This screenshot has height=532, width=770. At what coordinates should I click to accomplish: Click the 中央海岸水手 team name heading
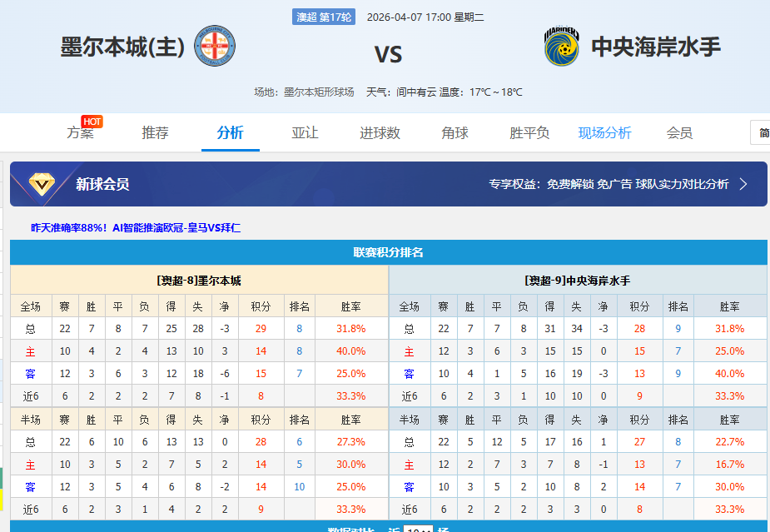(656, 47)
